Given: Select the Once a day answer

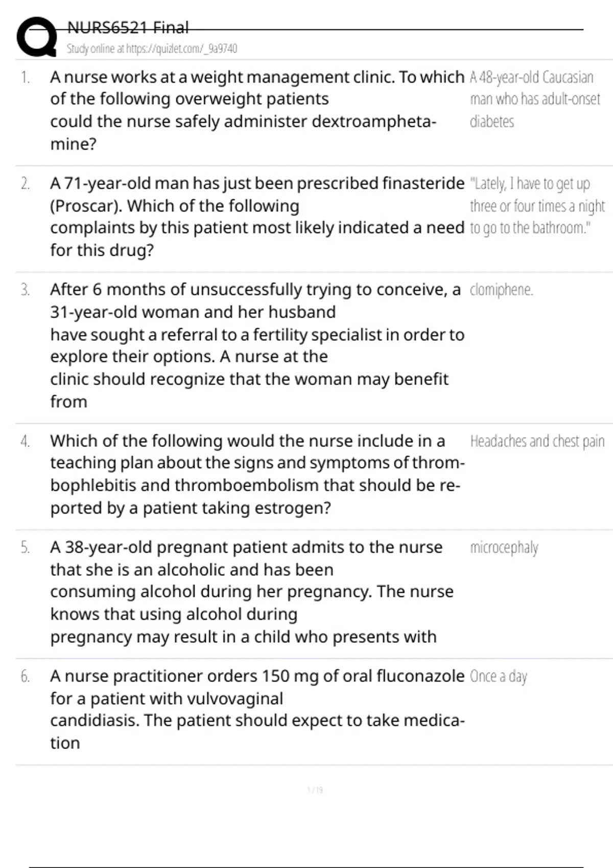Looking at the screenshot, I should coord(498,677).
